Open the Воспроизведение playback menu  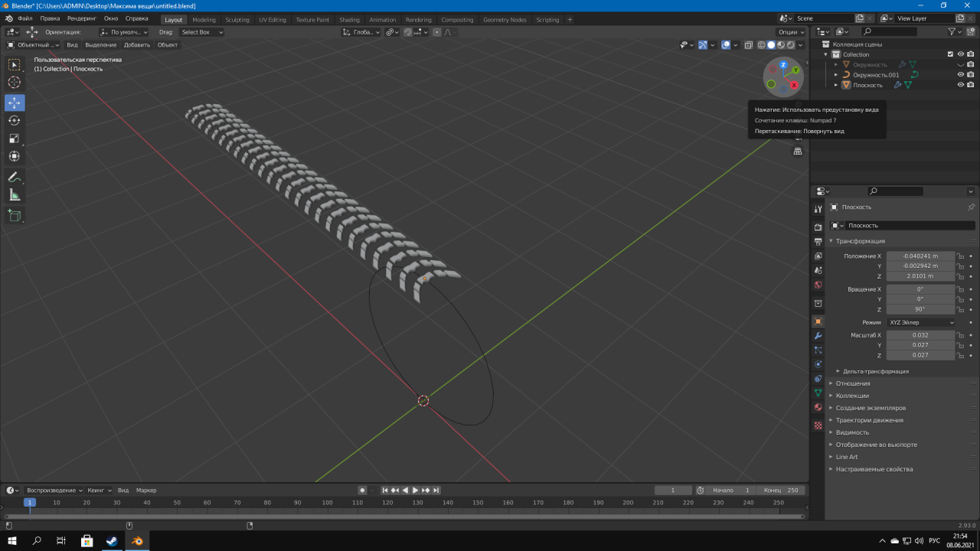point(54,490)
